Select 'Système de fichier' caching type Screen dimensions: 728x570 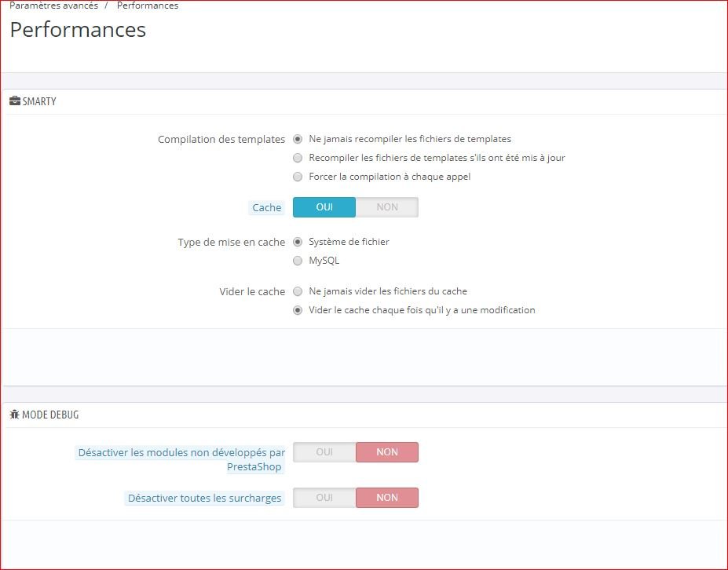click(x=298, y=242)
